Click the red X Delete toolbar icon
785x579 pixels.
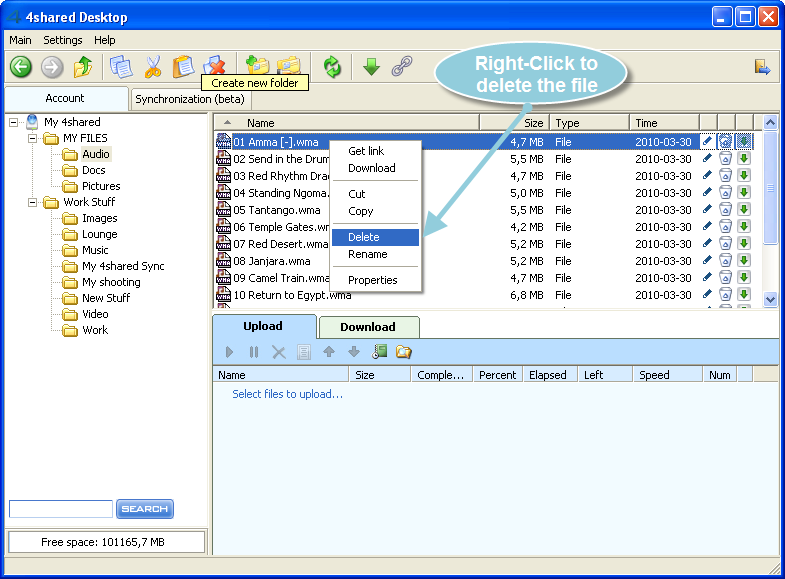pos(215,64)
